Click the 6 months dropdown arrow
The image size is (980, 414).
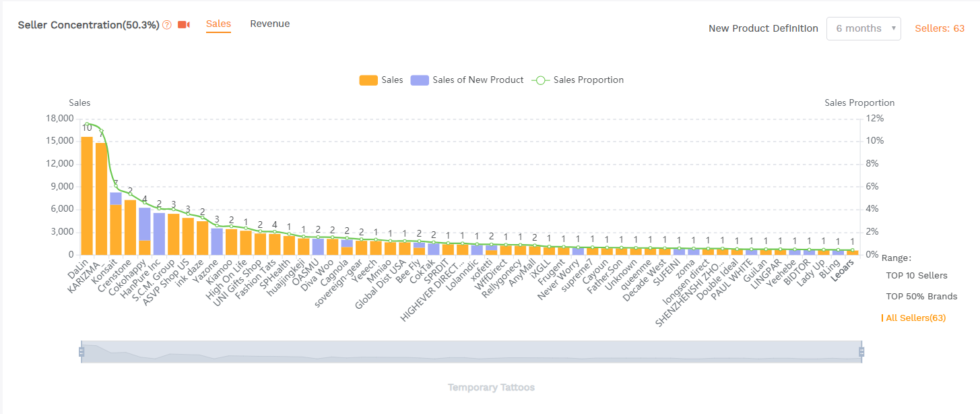pyautogui.click(x=893, y=28)
